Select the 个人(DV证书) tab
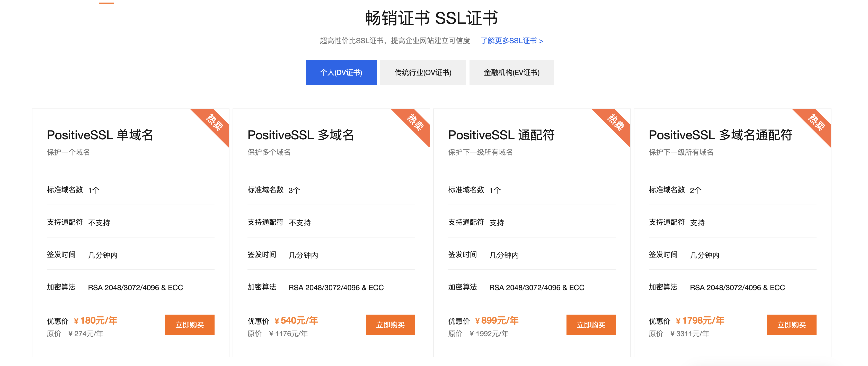868x366 pixels. point(341,72)
